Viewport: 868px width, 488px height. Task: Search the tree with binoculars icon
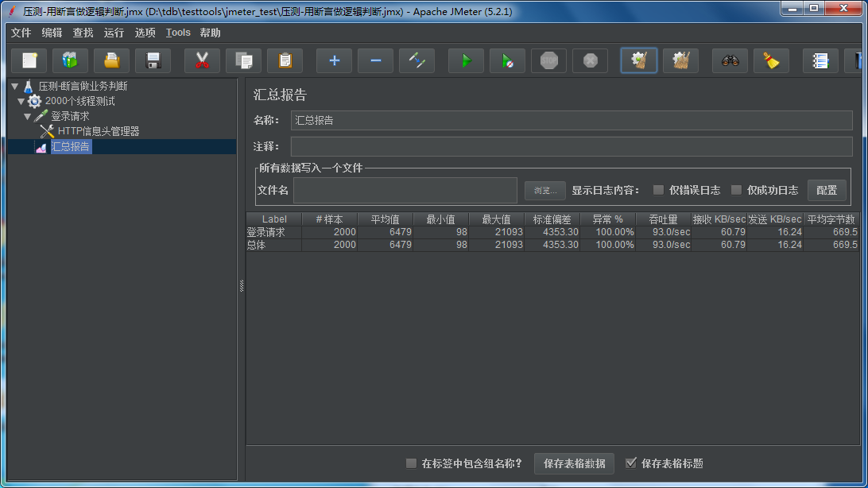tap(730, 60)
